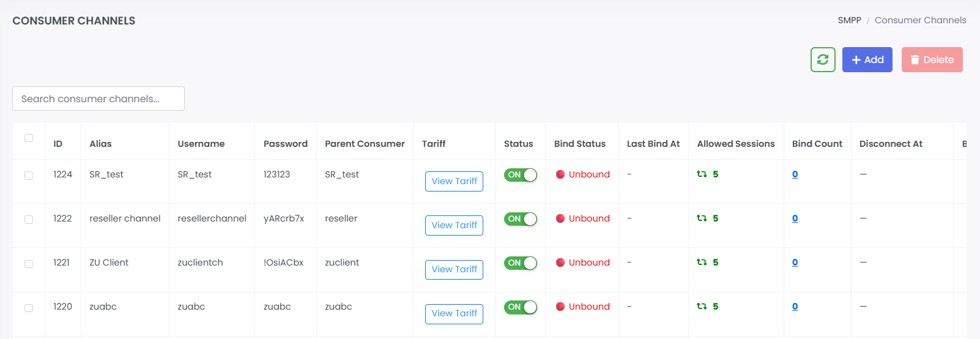980x339 pixels.
Task: Turn off the zuabc channel status toggle
Action: 520,307
